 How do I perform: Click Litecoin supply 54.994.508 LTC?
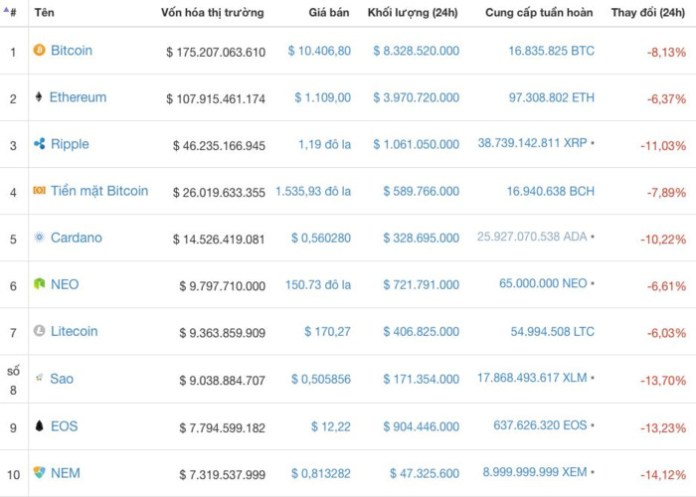click(552, 331)
